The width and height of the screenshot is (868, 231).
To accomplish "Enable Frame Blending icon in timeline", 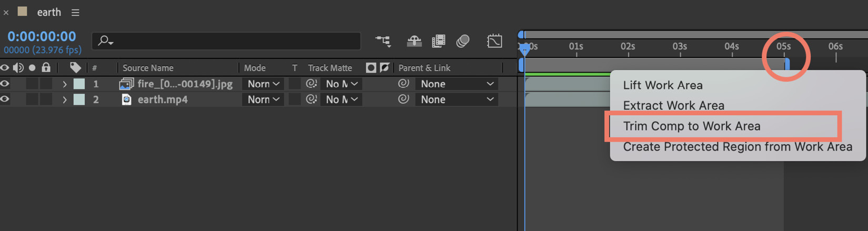I will [x=438, y=41].
